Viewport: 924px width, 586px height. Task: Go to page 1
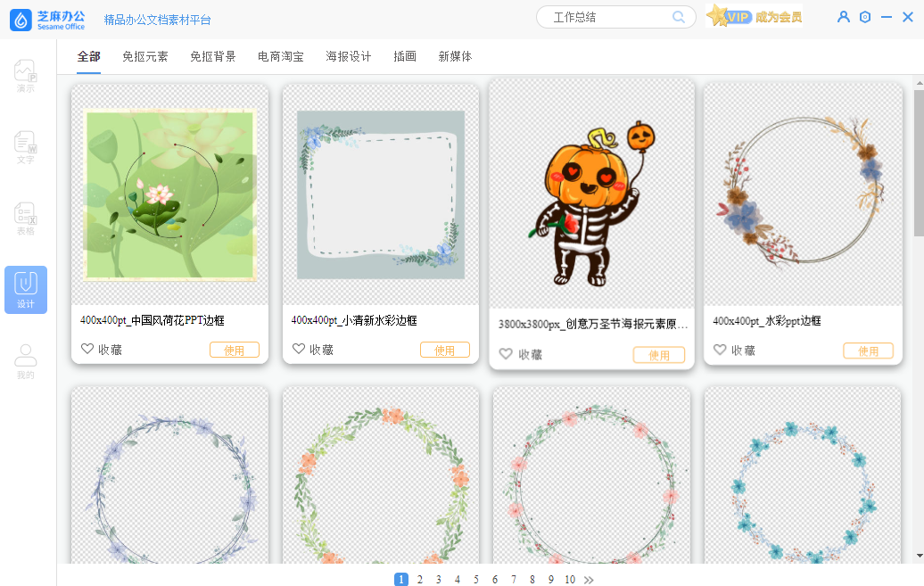click(400, 580)
